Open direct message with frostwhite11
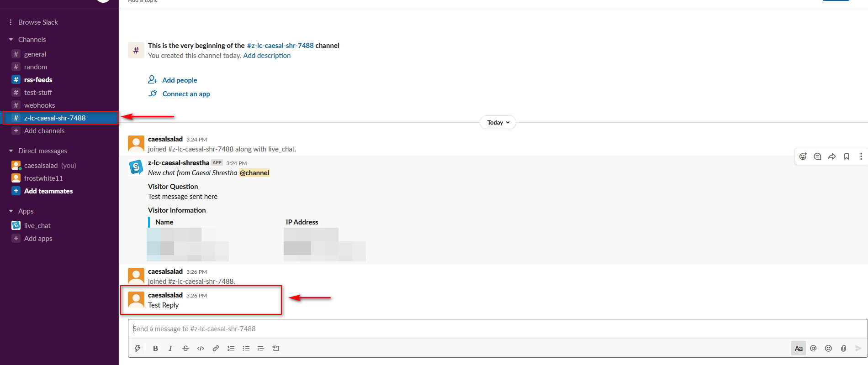 [x=43, y=178]
